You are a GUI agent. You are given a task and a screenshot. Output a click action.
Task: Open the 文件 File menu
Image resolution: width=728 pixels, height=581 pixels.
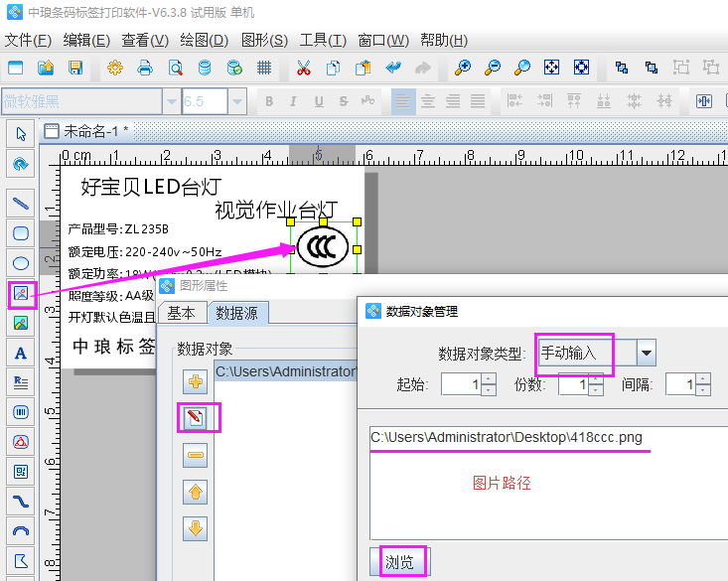(x=28, y=41)
